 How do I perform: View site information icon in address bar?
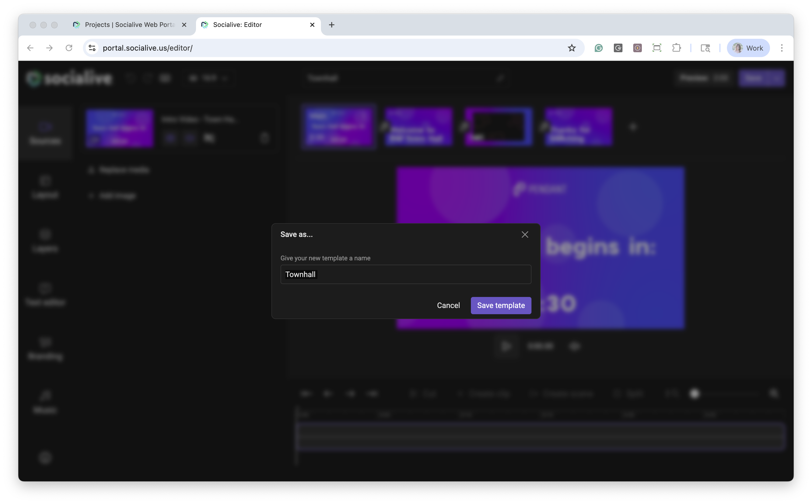92,48
